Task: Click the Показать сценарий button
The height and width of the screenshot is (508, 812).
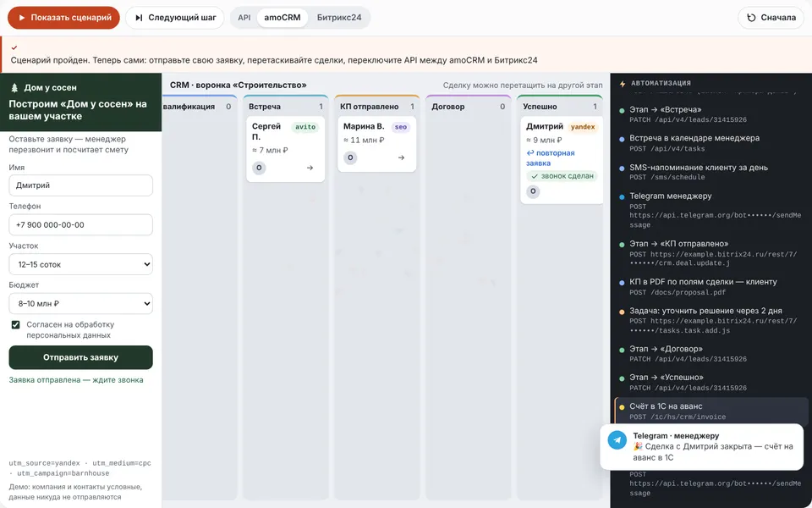Action: (63, 18)
